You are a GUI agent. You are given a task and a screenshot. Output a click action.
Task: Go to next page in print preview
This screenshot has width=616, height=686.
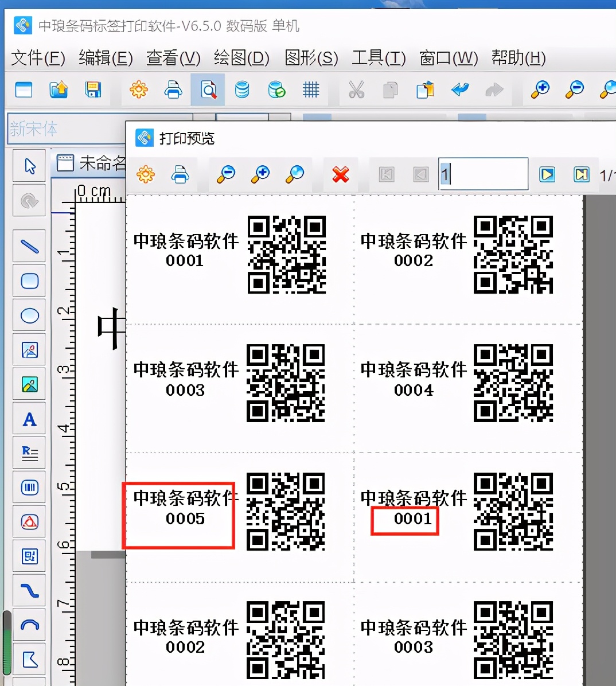[x=547, y=174]
